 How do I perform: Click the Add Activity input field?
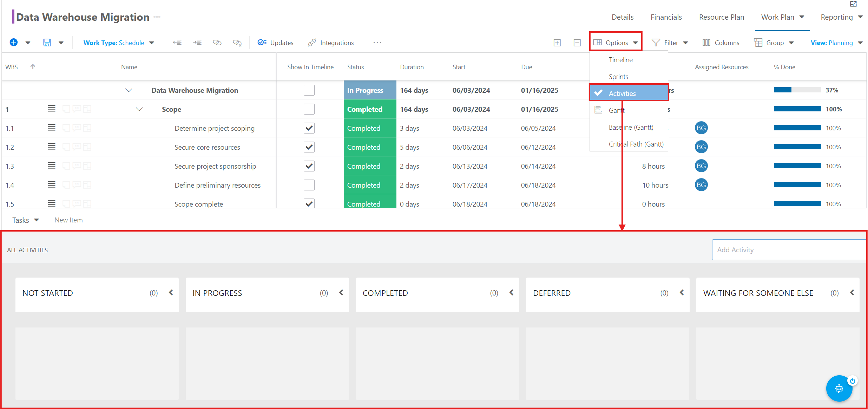(789, 250)
